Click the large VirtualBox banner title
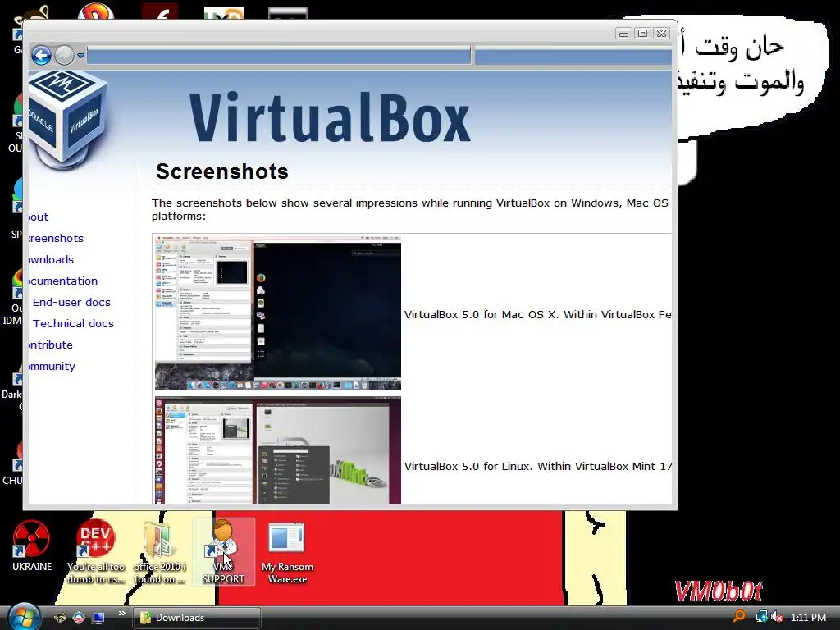The width and height of the screenshot is (840, 630). pos(330,118)
